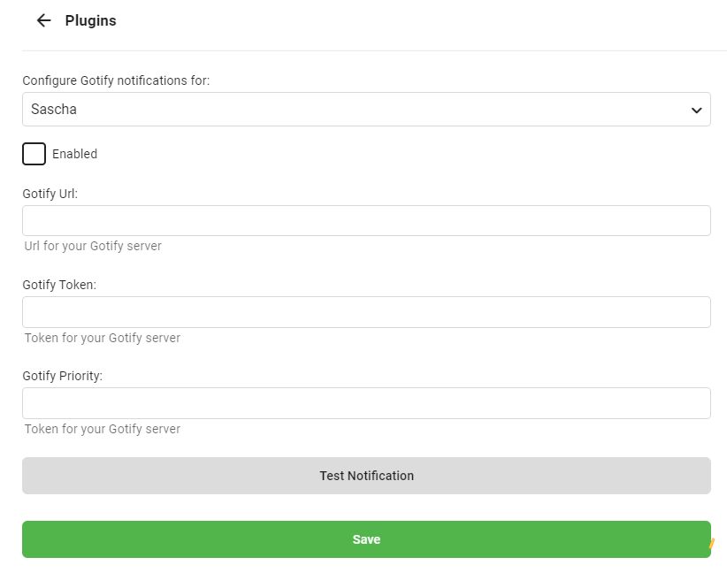Click the Enabled label text
This screenshot has width=727, height=588.
point(74,154)
